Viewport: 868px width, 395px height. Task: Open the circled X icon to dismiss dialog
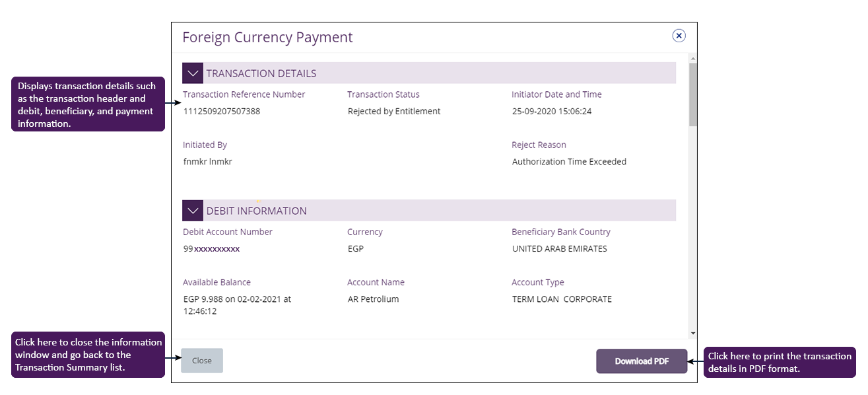[x=679, y=35]
